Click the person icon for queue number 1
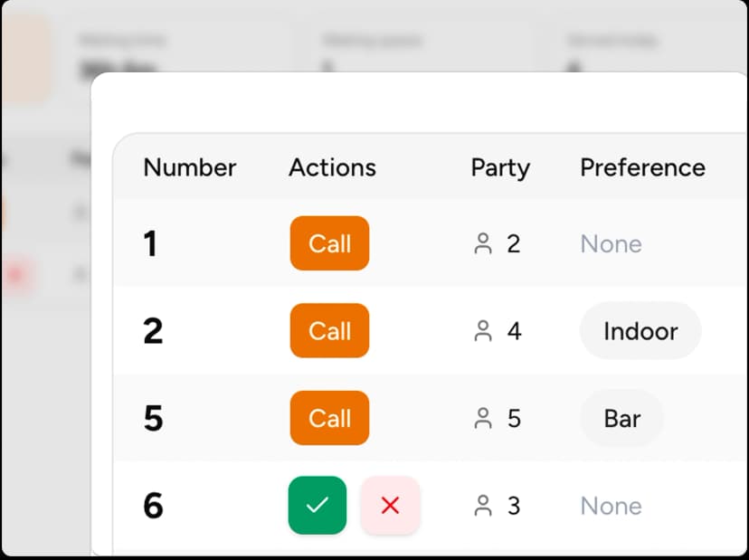The width and height of the screenshot is (749, 560). click(x=483, y=243)
